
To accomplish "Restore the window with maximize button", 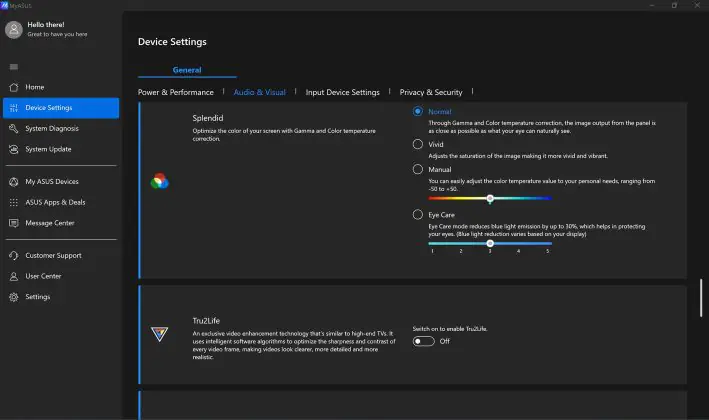I will click(x=674, y=5).
